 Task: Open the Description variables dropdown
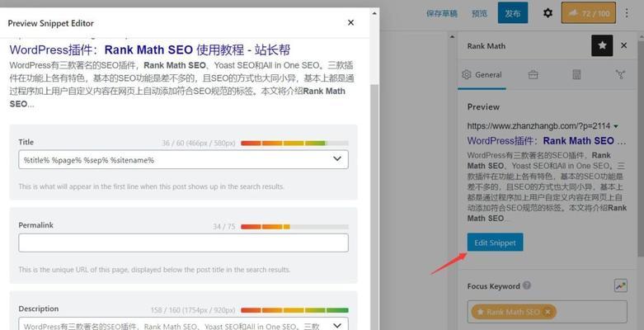336,326
